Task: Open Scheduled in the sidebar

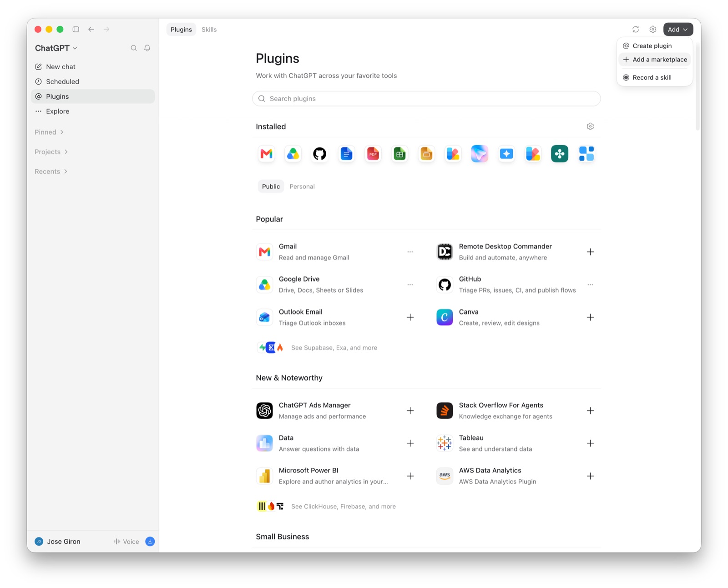Action: [93, 81]
